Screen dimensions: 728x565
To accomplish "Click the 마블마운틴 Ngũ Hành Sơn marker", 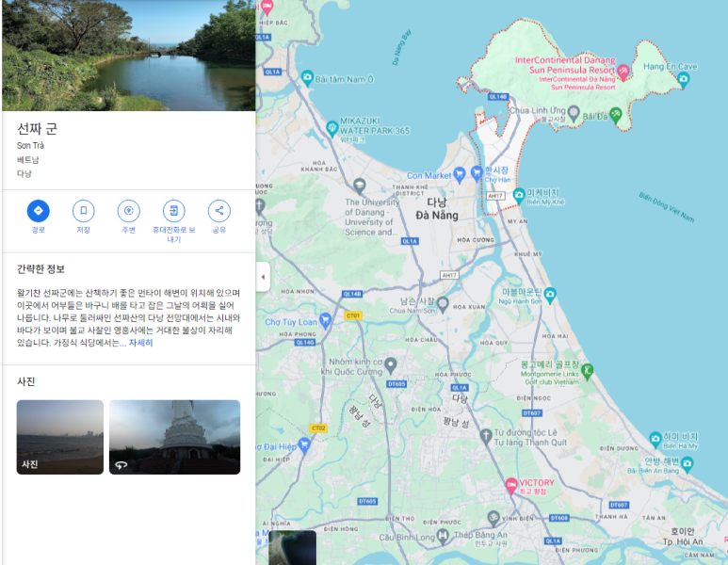I will tap(550, 295).
